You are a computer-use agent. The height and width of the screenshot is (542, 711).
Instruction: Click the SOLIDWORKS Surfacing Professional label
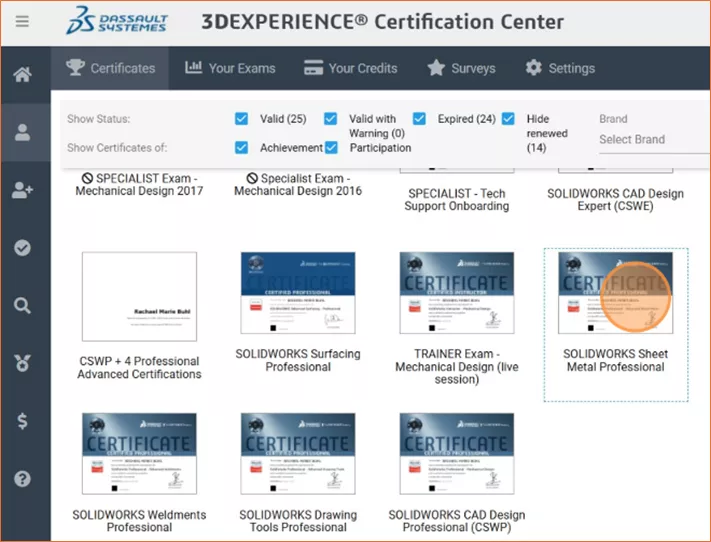point(298,360)
